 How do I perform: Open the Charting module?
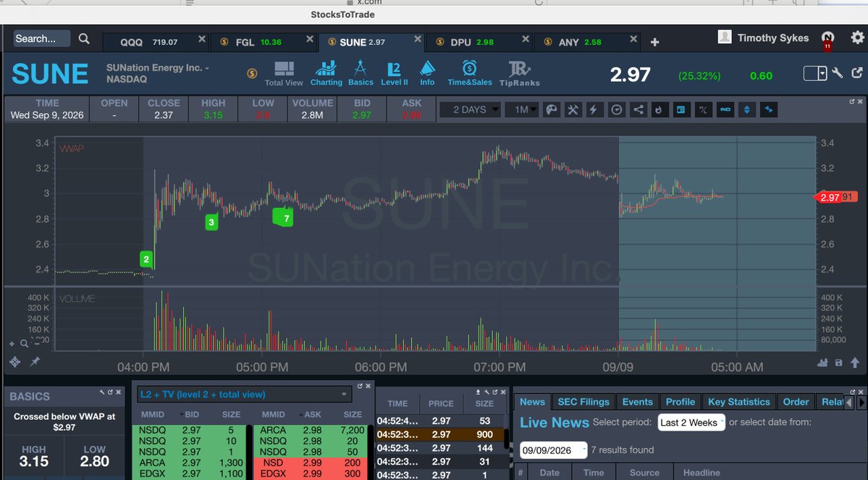[326, 74]
